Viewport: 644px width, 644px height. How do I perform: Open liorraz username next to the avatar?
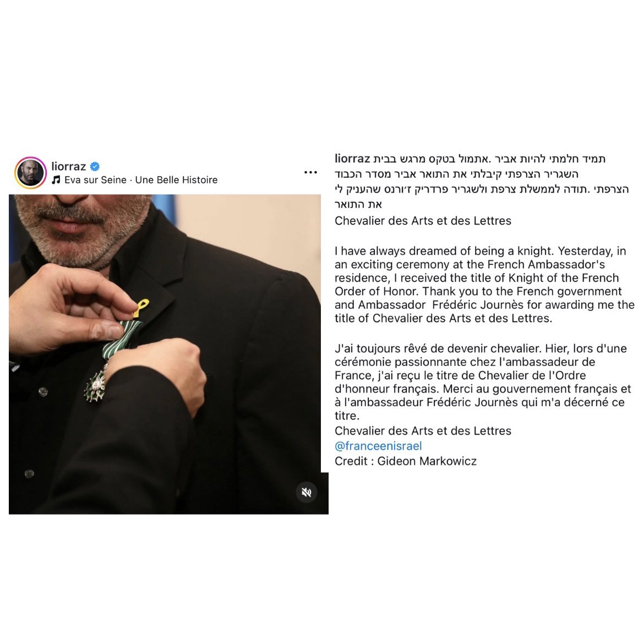pos(69,166)
